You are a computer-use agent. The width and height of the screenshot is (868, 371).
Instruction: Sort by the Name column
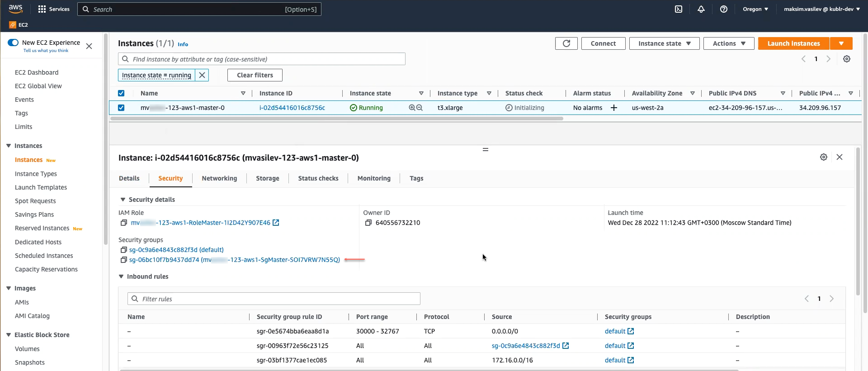(243, 93)
